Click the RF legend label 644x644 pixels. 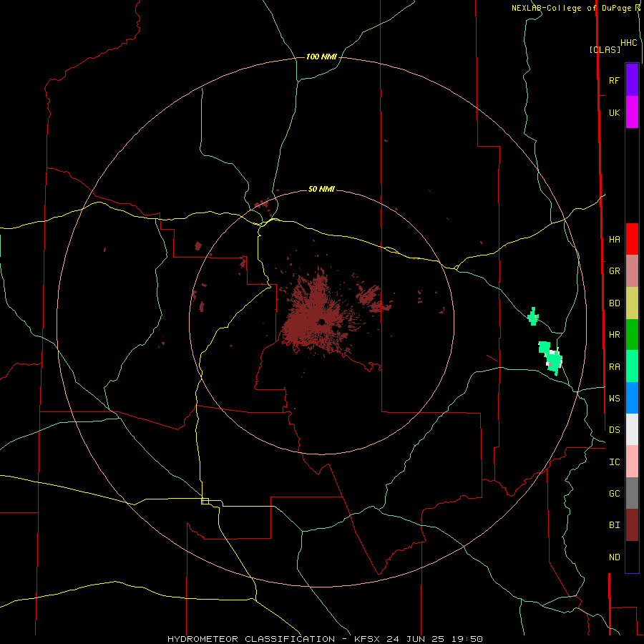click(x=614, y=81)
